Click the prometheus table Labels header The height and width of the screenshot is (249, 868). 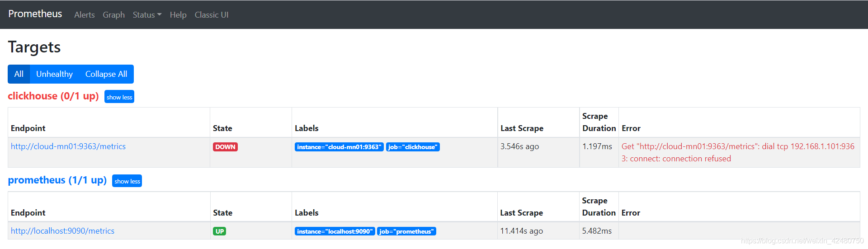(307, 213)
